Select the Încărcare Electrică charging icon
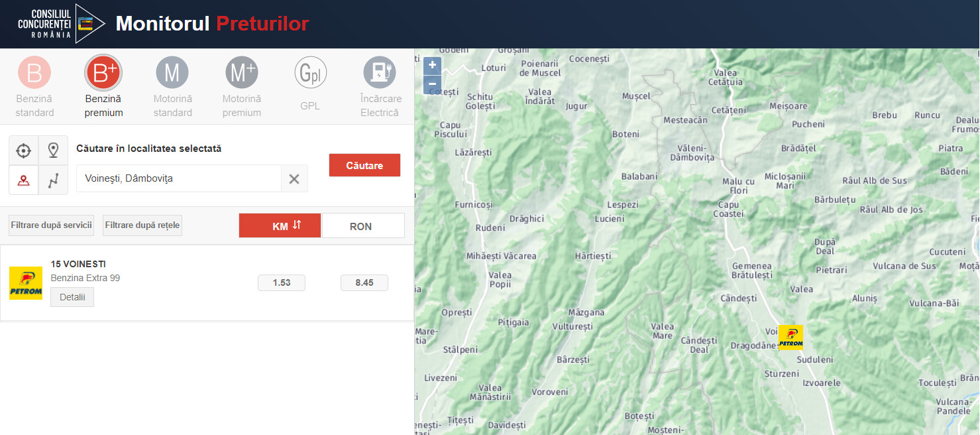This screenshot has height=435, width=980. (x=380, y=73)
